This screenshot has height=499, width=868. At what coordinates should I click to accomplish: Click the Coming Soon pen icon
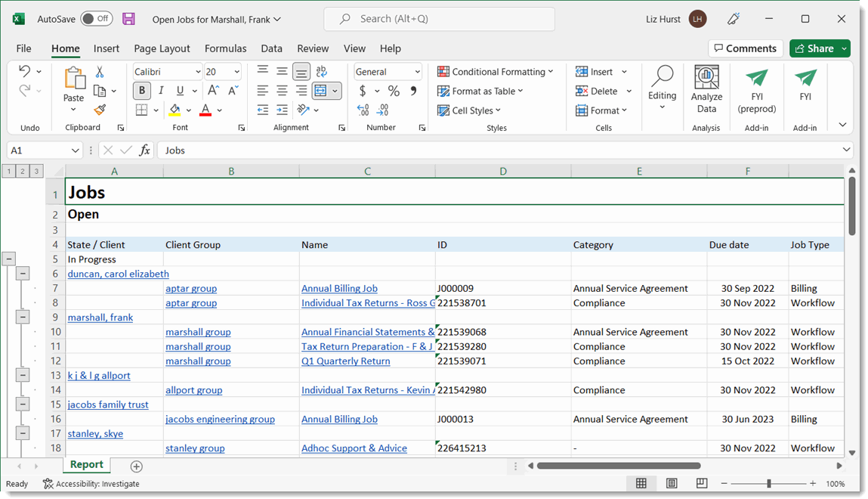pos(734,19)
